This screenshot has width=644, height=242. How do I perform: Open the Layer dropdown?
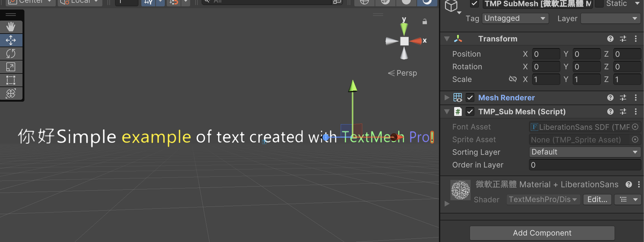(x=610, y=18)
